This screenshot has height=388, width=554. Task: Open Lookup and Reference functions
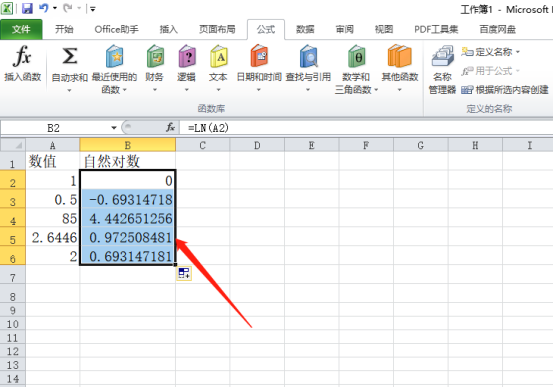pyautogui.click(x=308, y=56)
